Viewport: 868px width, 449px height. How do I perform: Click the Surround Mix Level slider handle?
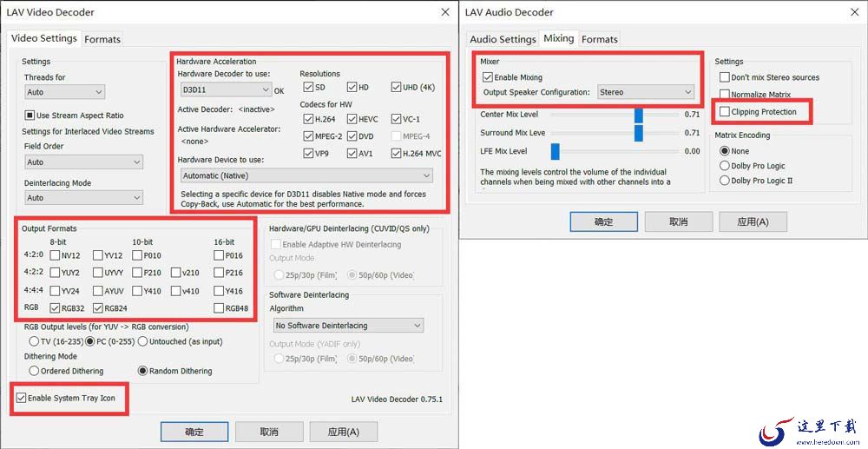[638, 133]
